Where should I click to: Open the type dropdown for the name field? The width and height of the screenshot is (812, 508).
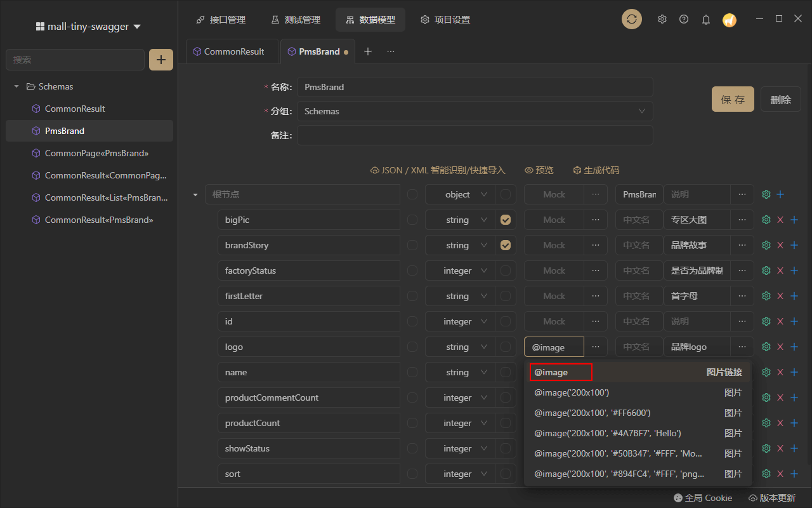459,371
